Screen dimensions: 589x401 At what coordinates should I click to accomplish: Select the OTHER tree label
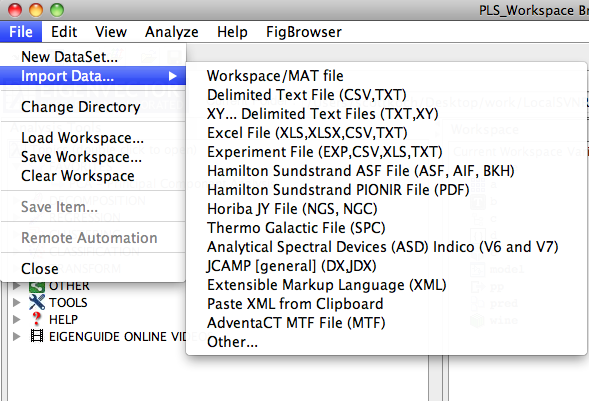[69, 286]
